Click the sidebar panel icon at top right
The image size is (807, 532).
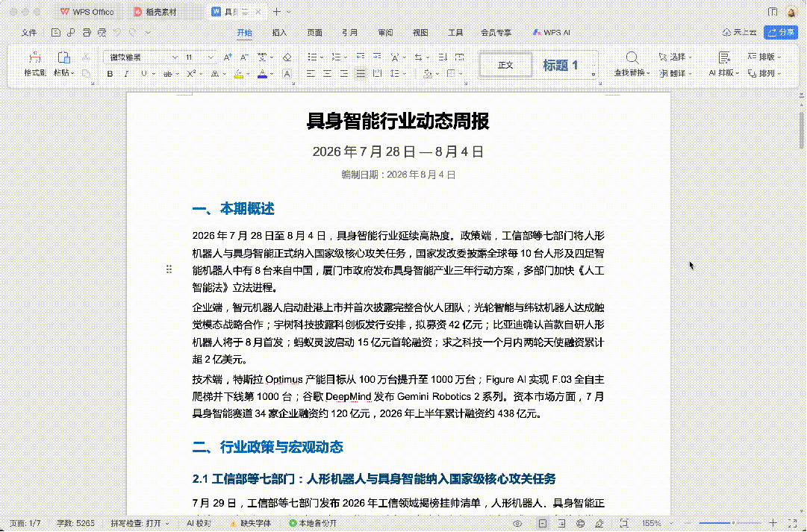(x=772, y=12)
